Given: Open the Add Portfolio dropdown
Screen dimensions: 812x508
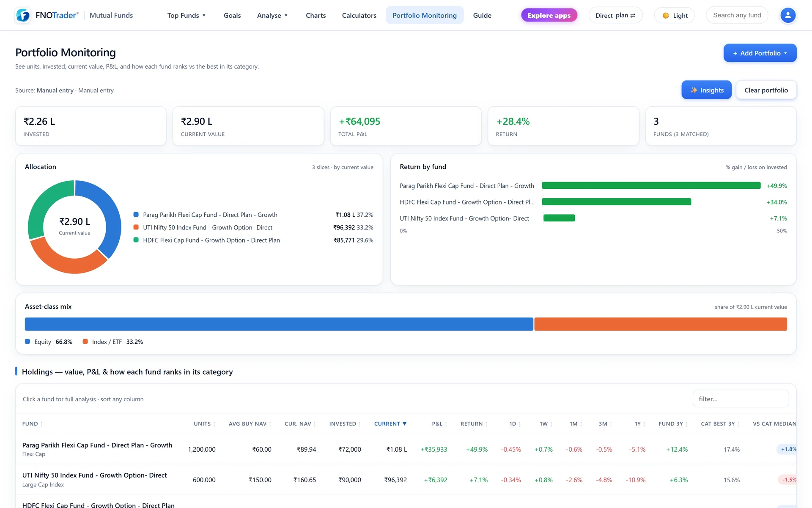Looking at the screenshot, I should click(x=760, y=53).
